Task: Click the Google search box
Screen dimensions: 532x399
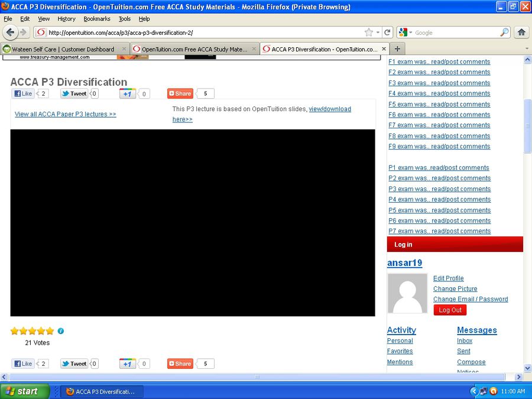Action: coord(456,33)
